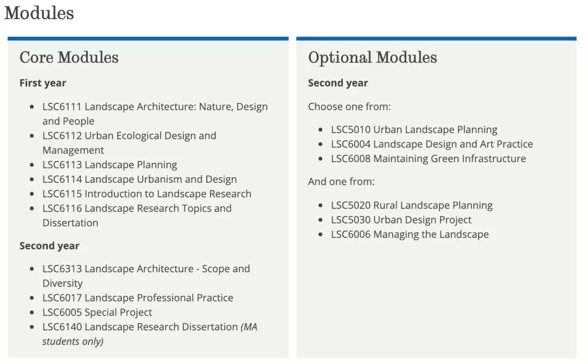This screenshot has height=364, width=588.
Task: Click LSC6140 Landscape Research Dissertation
Action: [x=140, y=328]
